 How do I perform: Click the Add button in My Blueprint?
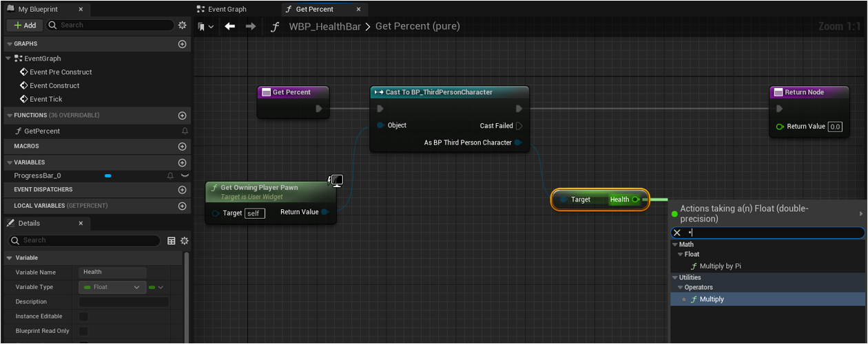click(25, 25)
